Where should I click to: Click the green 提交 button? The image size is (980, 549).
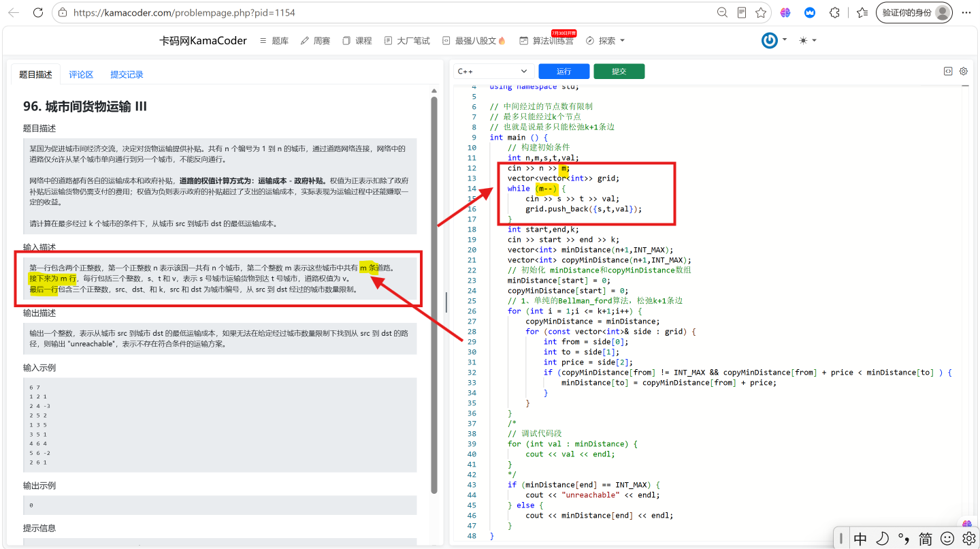[619, 72]
